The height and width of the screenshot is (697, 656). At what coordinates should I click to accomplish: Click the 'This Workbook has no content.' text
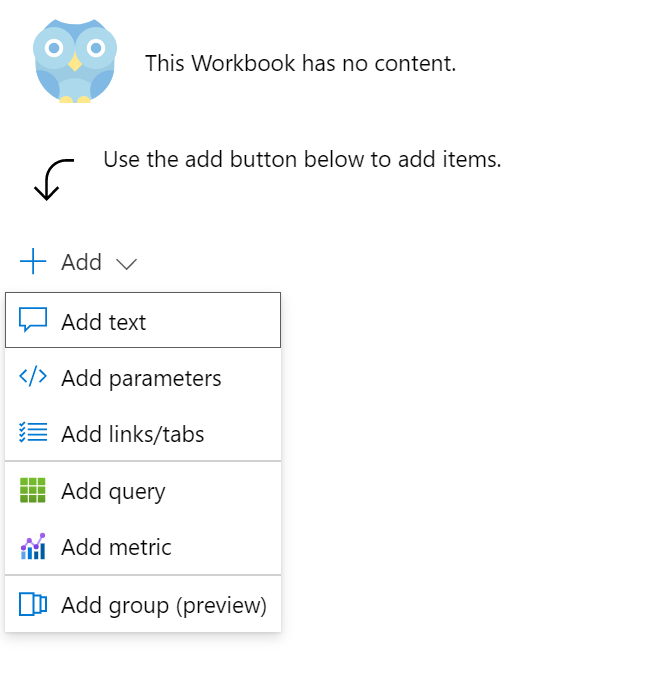pos(300,64)
